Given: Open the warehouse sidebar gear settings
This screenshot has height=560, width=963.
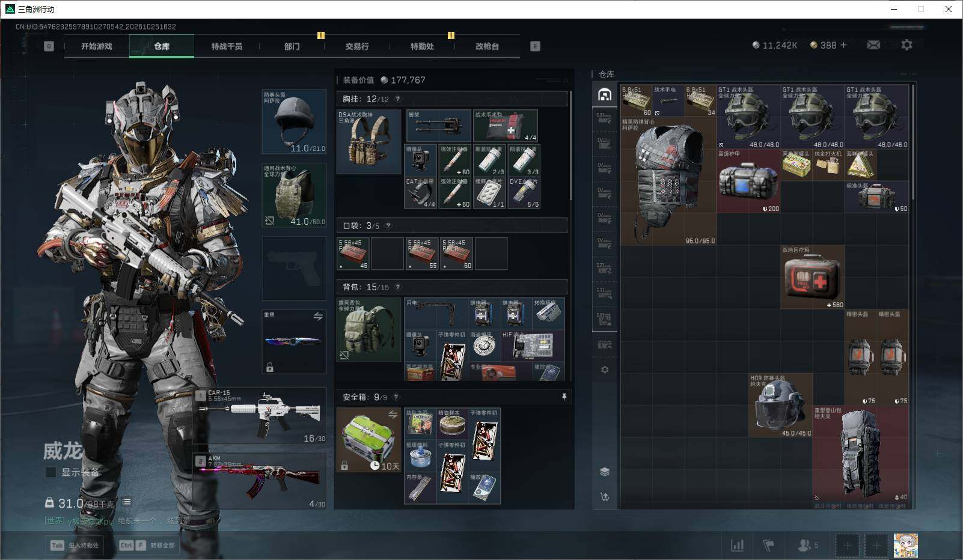Looking at the screenshot, I should tap(605, 370).
